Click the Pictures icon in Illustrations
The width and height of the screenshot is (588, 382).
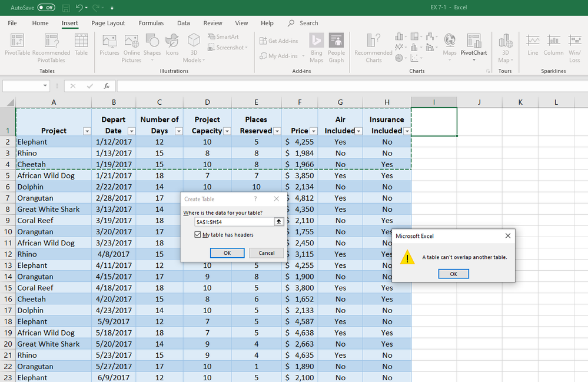pyautogui.click(x=109, y=41)
